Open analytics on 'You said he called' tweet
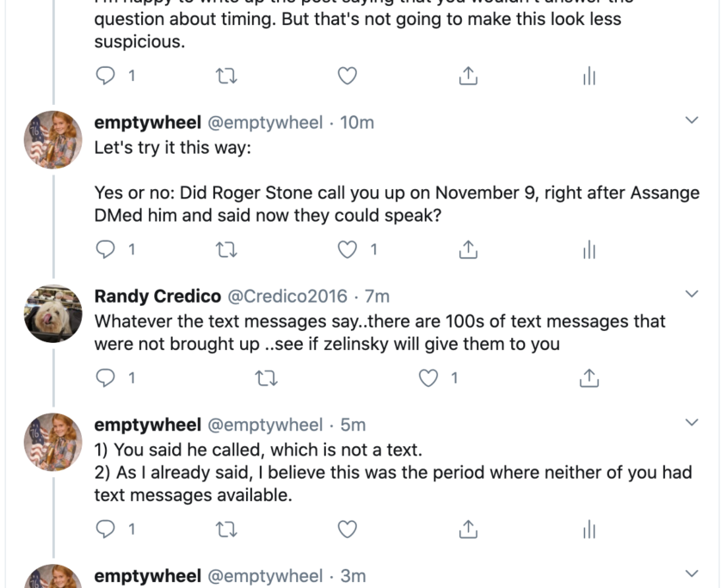The height and width of the screenshot is (588, 727). (x=588, y=529)
